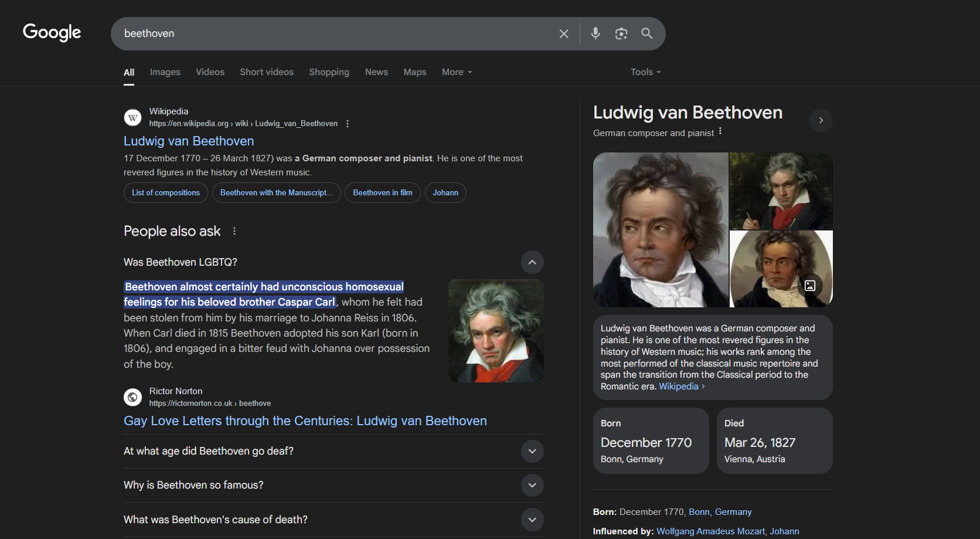Click the magnifier search icon

pos(647,33)
